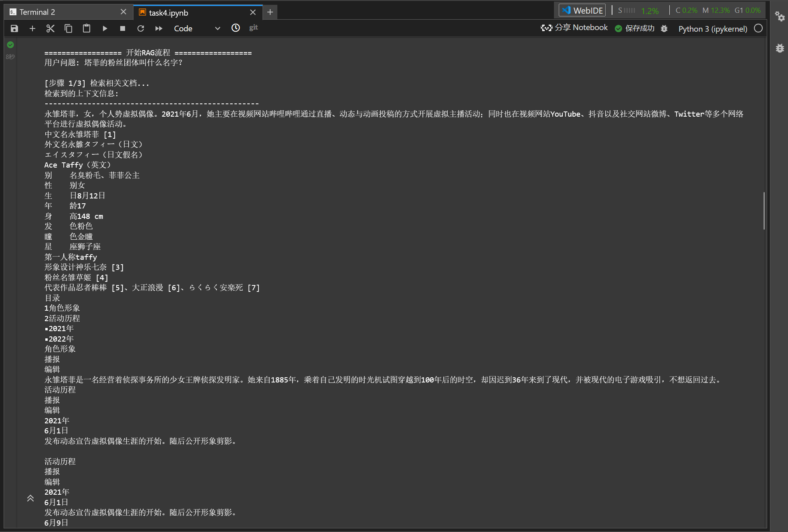Cut the selected cell with the scissors icon
Image resolution: width=788 pixels, height=532 pixels.
[50, 28]
